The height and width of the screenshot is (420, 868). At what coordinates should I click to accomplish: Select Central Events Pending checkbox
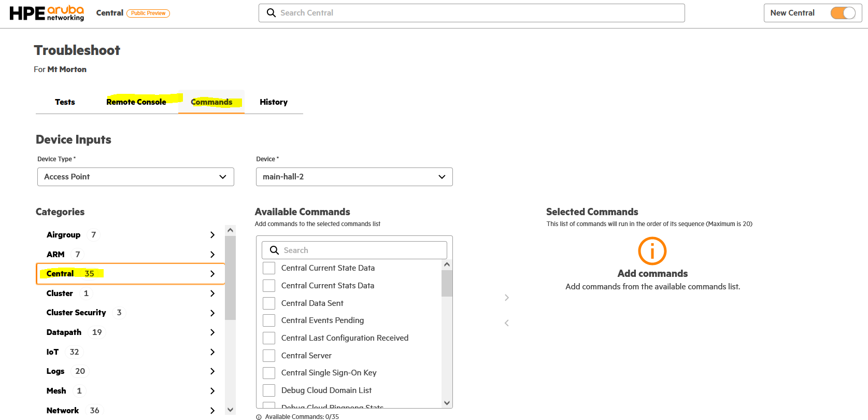coord(269,320)
